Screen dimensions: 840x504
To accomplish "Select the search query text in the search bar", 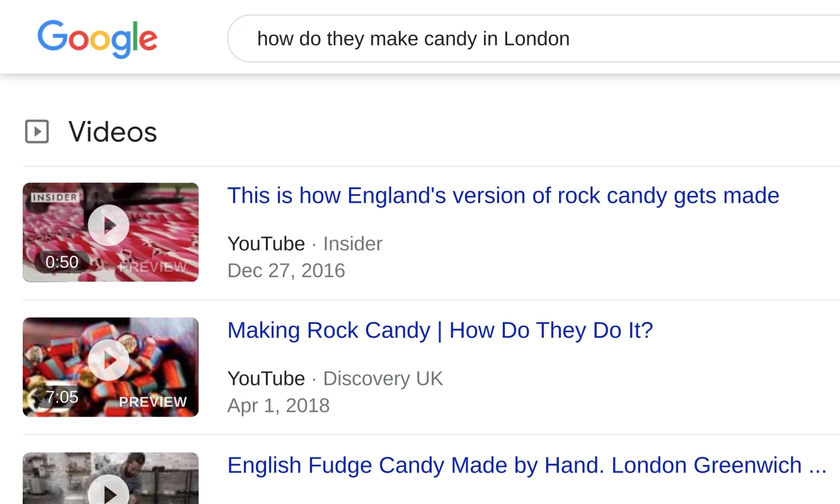I will (413, 38).
